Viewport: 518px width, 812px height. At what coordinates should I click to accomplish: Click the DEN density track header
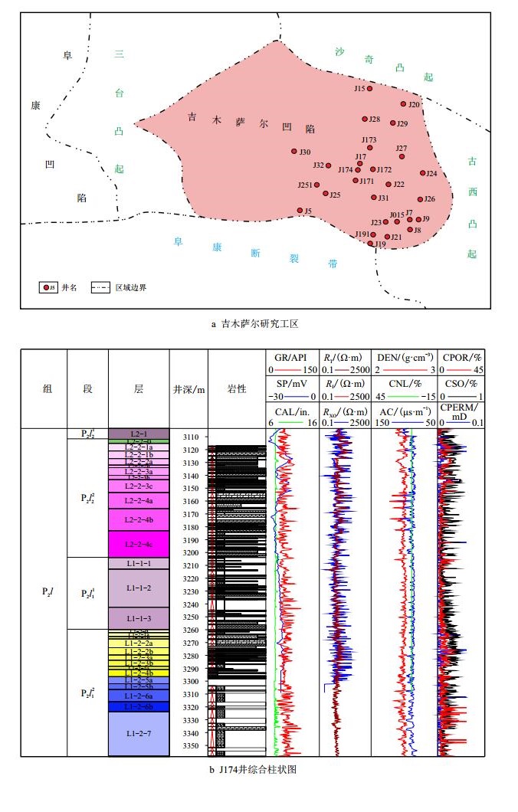(x=403, y=358)
